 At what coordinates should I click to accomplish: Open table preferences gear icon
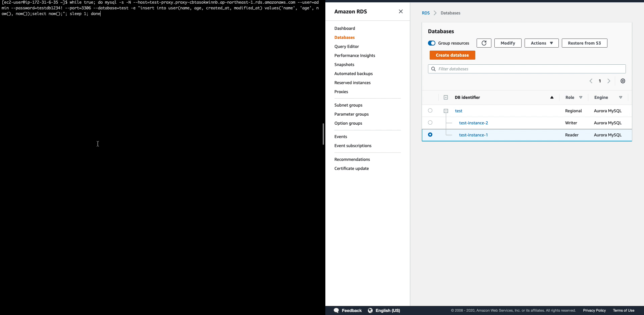pyautogui.click(x=623, y=81)
